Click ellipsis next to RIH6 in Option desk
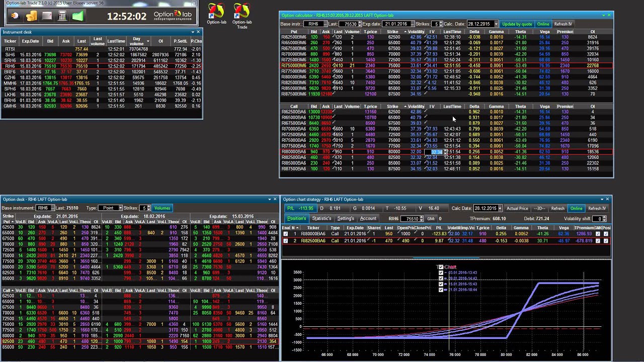The height and width of the screenshot is (362, 644). coord(51,208)
